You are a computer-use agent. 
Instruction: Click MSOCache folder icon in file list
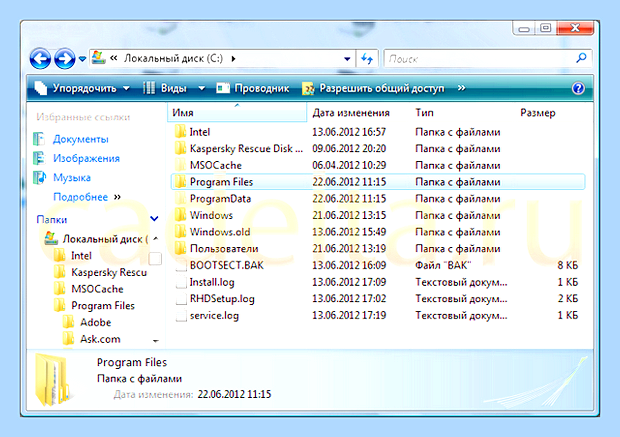coord(180,165)
